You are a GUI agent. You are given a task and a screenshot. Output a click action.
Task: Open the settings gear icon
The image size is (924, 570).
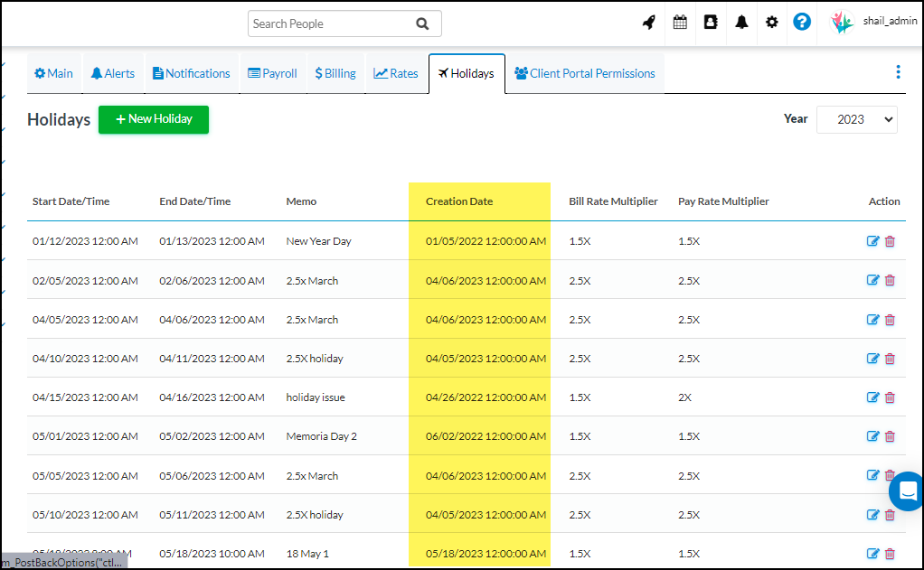pyautogui.click(x=771, y=22)
